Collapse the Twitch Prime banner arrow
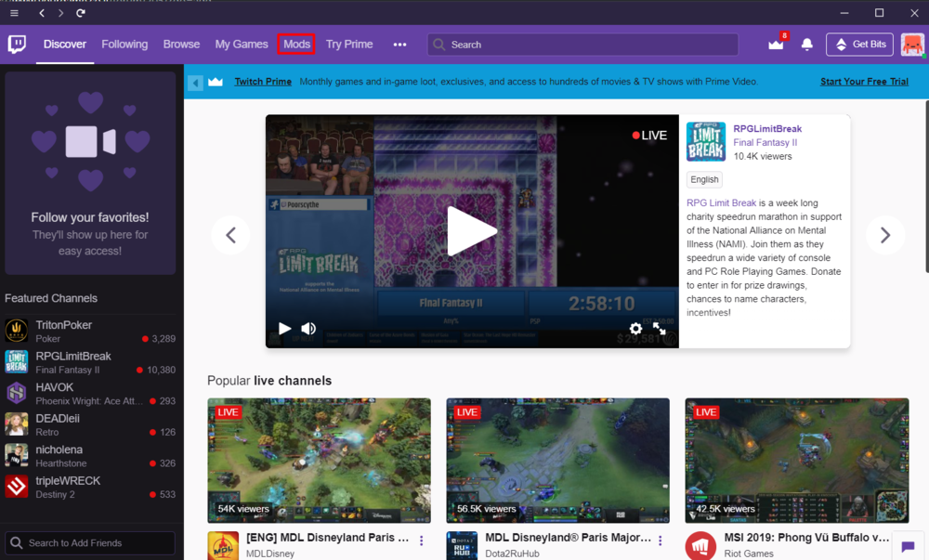The image size is (929, 560). (195, 83)
